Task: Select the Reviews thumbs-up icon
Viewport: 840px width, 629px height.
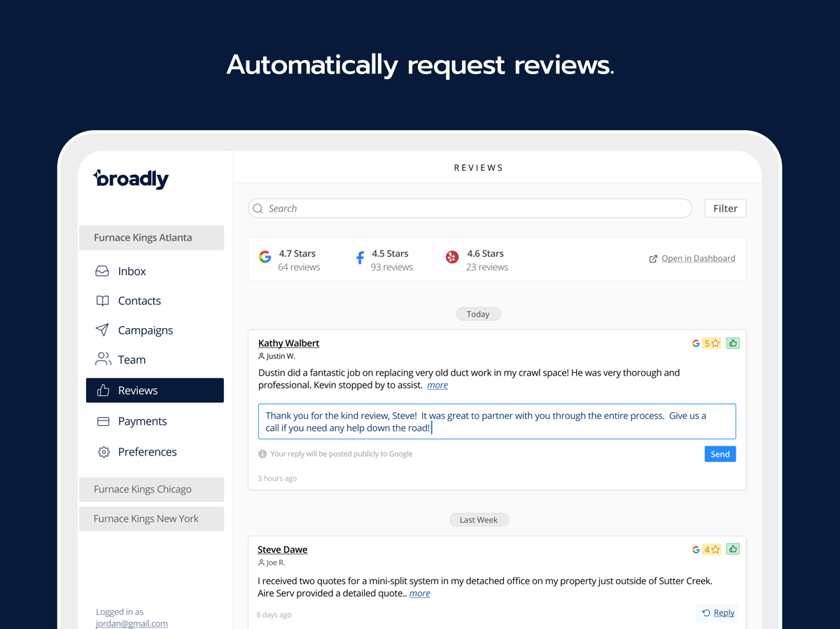Action: tap(104, 390)
